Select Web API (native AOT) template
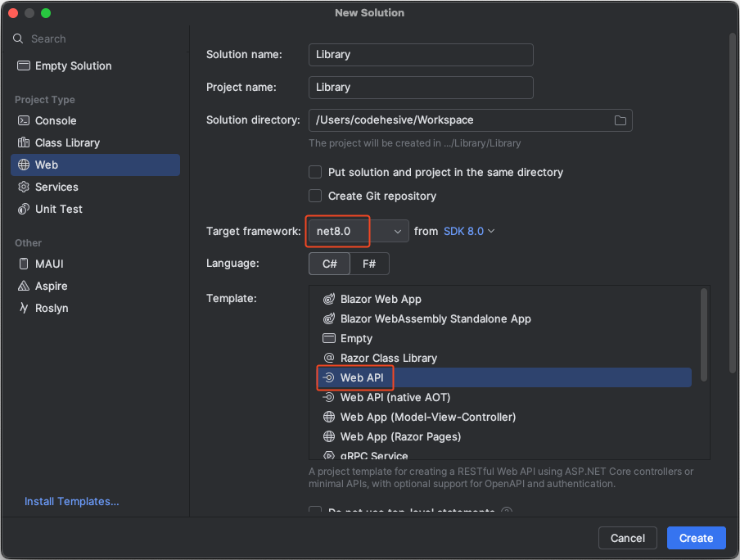Image resolution: width=740 pixels, height=560 pixels. pos(505,397)
